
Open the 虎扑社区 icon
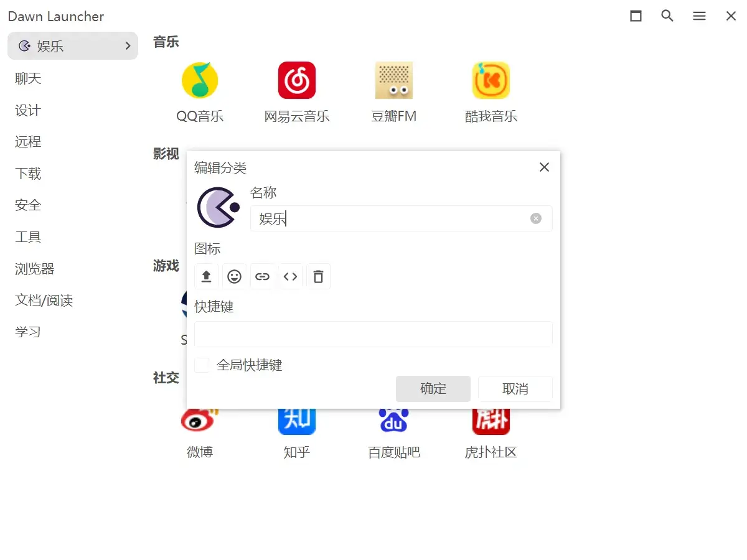491,421
